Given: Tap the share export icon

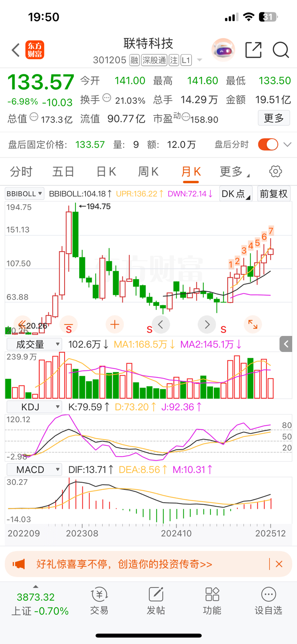Looking at the screenshot, I should point(253,50).
